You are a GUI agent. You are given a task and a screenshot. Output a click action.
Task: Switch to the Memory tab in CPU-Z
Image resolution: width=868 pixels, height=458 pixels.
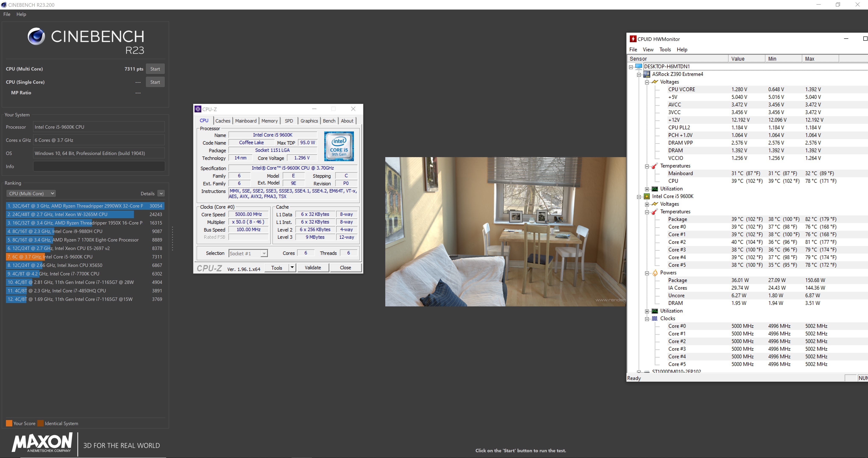[x=269, y=121]
